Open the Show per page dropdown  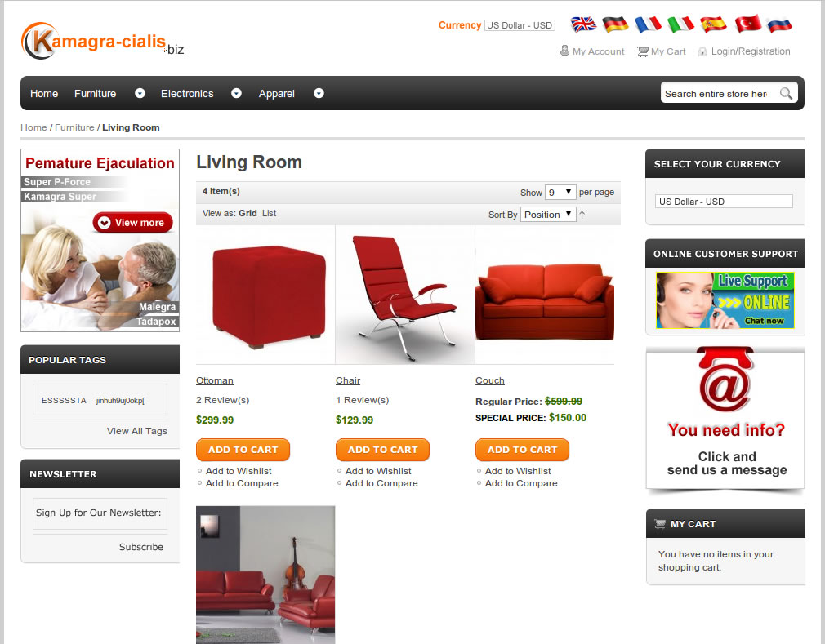click(561, 193)
